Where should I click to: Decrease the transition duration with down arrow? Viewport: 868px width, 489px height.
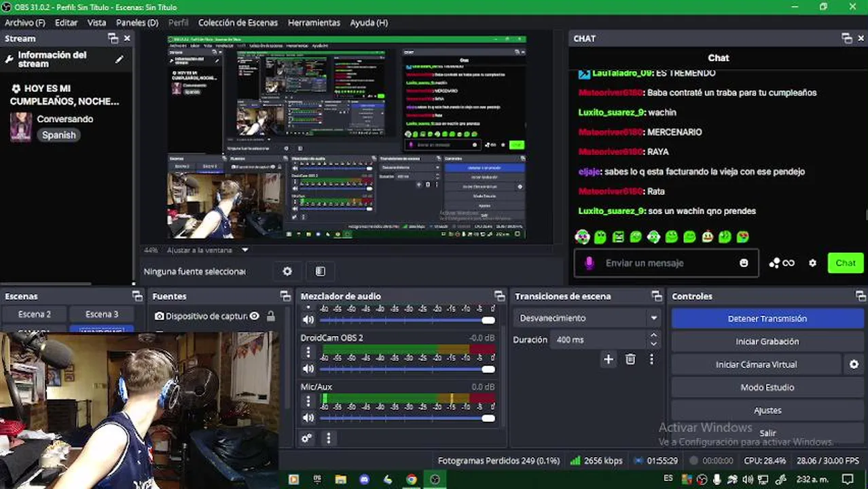click(653, 344)
